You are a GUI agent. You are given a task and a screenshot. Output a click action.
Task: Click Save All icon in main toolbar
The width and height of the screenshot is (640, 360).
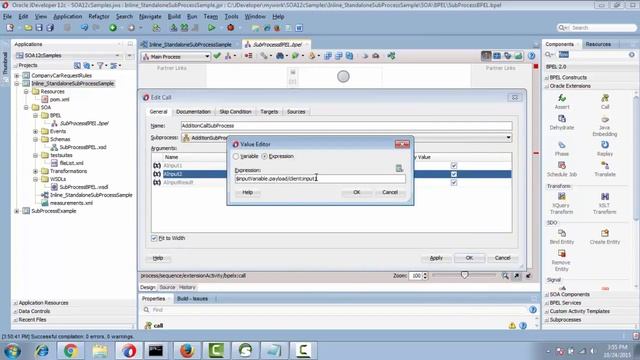coord(50,28)
